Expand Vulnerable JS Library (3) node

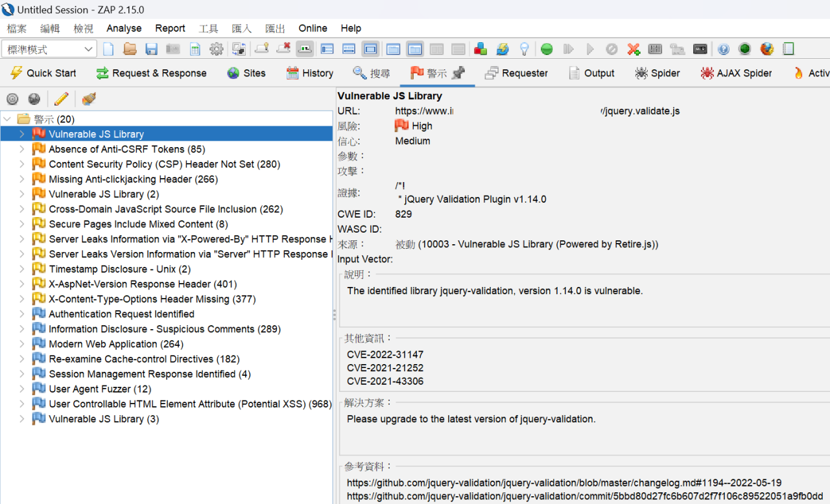pyautogui.click(x=21, y=418)
